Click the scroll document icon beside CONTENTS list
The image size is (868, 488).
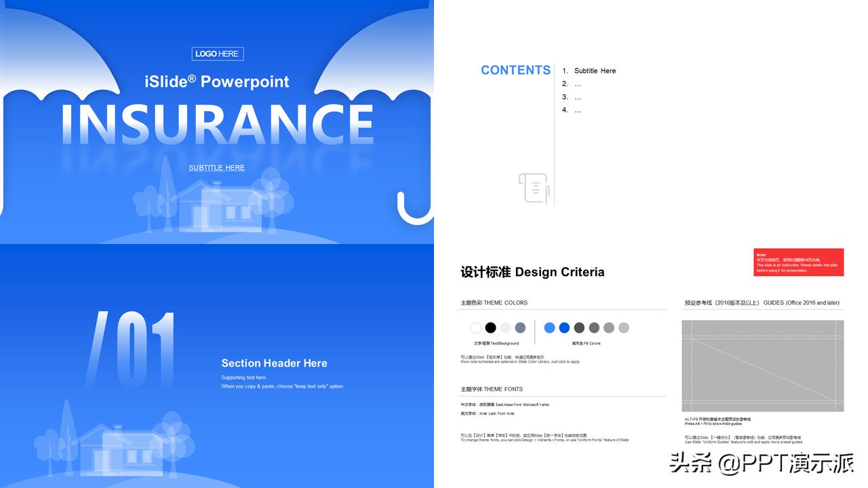click(x=534, y=188)
